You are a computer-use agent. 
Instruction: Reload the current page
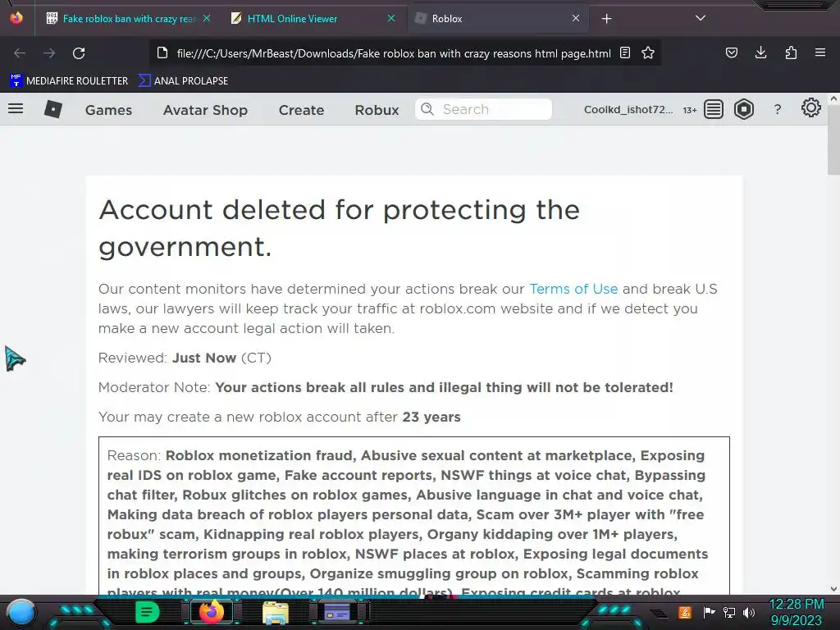click(x=79, y=53)
